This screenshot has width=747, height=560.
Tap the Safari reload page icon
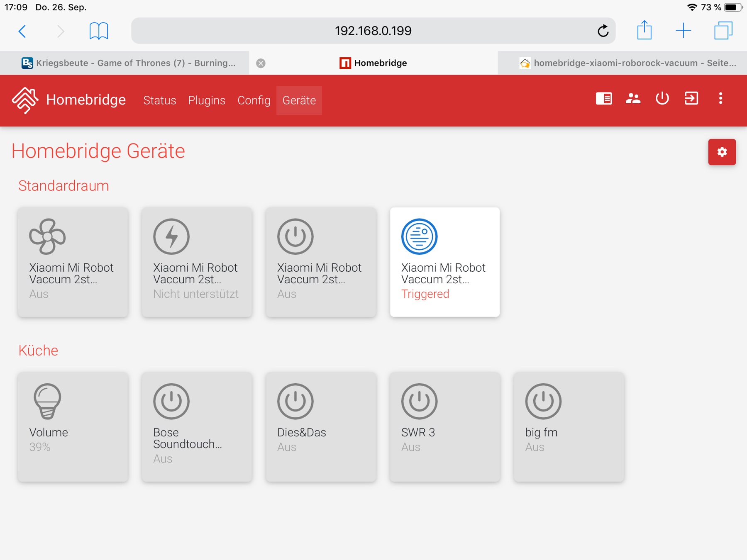point(603,31)
